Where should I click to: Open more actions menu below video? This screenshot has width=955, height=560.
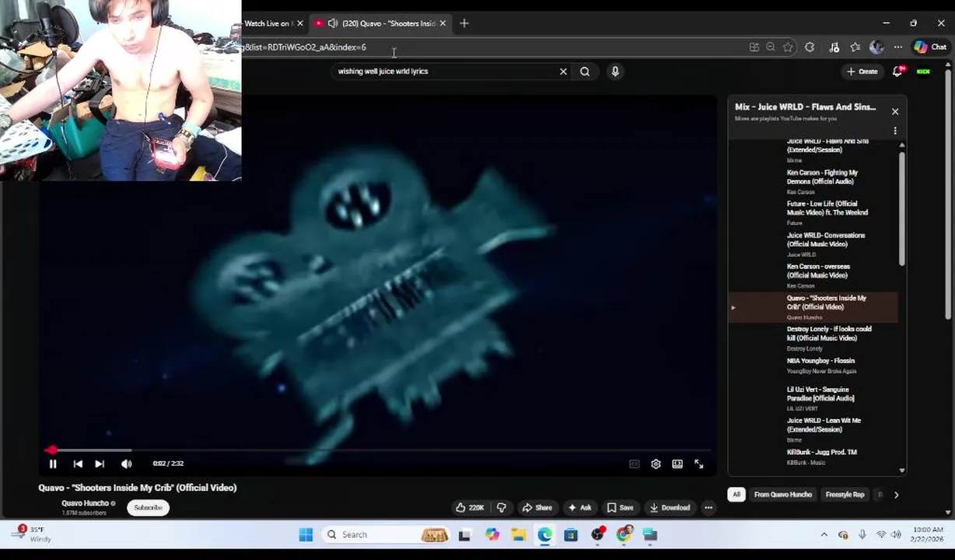(708, 507)
